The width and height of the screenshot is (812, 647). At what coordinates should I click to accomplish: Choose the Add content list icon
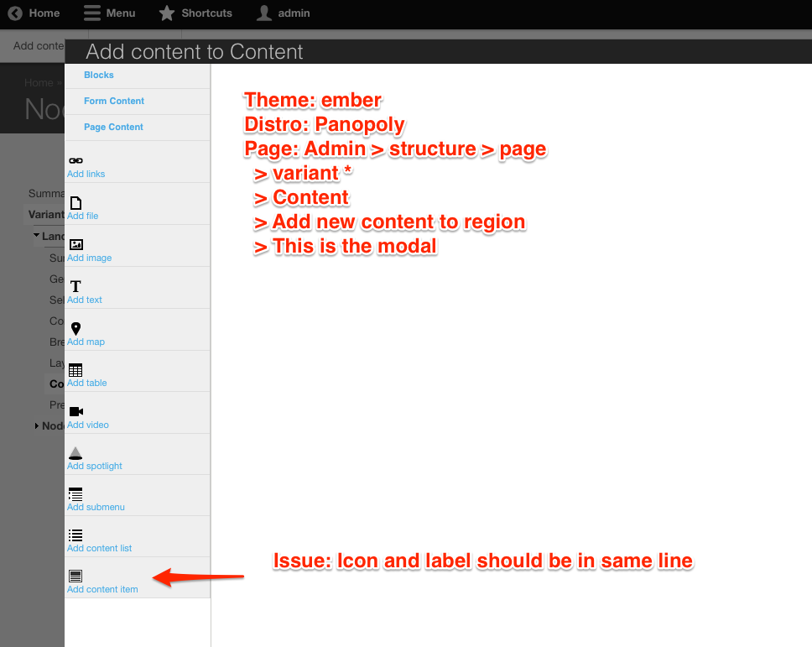[x=75, y=535]
